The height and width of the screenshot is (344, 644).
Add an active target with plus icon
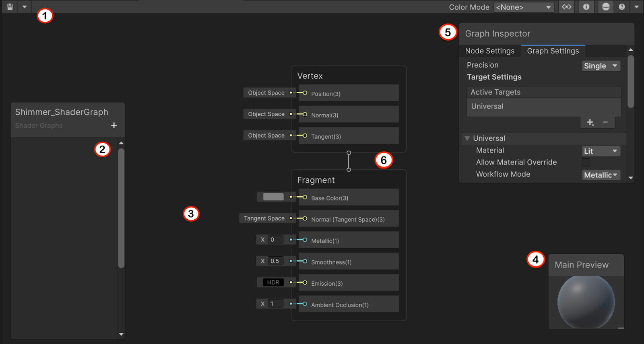pos(590,122)
